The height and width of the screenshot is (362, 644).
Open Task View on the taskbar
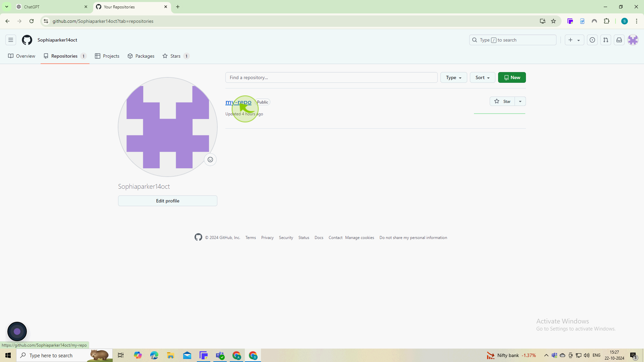(x=121, y=355)
